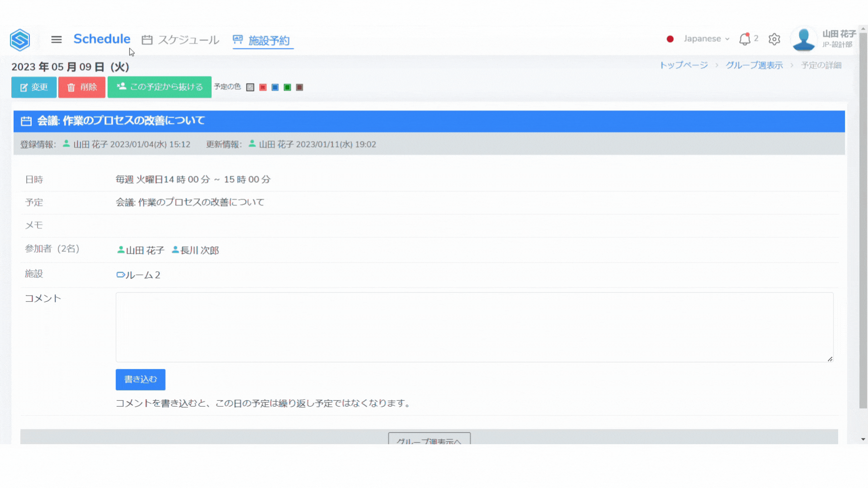Click the blue S application logo

click(20, 40)
